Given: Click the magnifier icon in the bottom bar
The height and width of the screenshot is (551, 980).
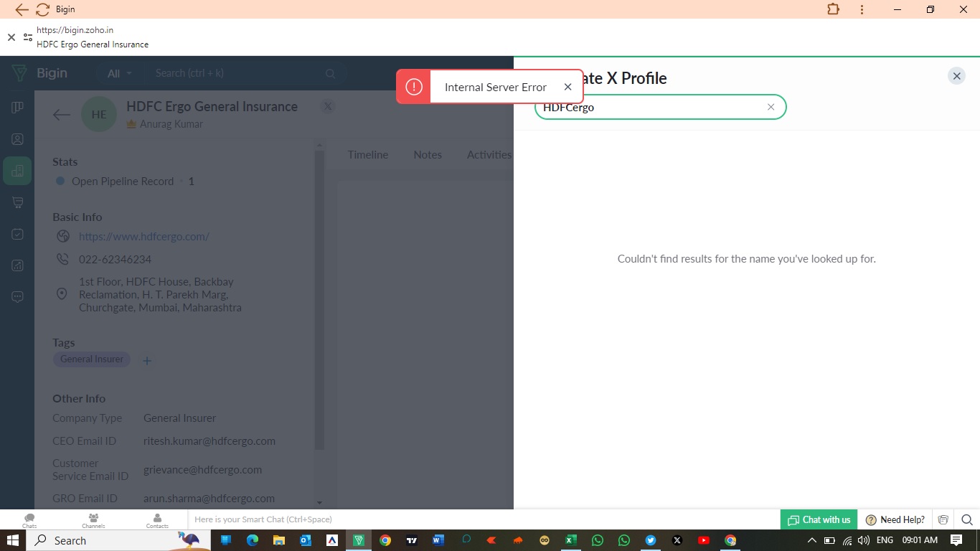Looking at the screenshot, I should point(966,519).
